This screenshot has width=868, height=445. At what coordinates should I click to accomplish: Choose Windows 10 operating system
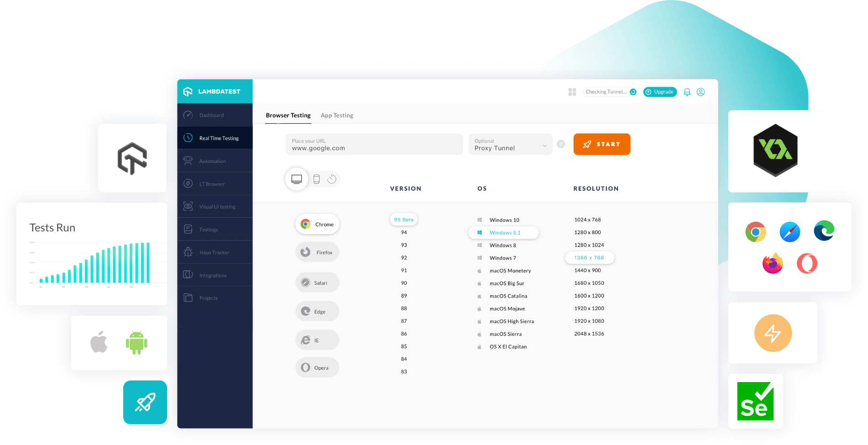(x=498, y=220)
